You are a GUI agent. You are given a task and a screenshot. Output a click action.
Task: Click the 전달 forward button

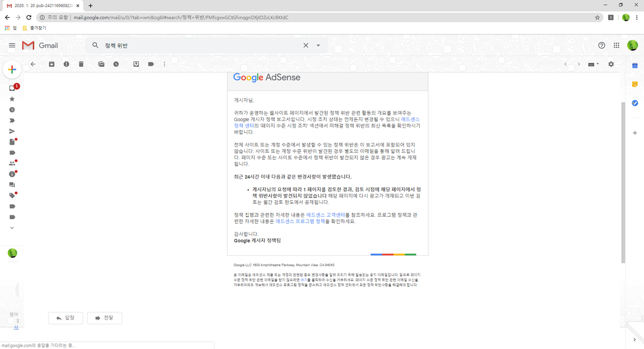coord(104,318)
